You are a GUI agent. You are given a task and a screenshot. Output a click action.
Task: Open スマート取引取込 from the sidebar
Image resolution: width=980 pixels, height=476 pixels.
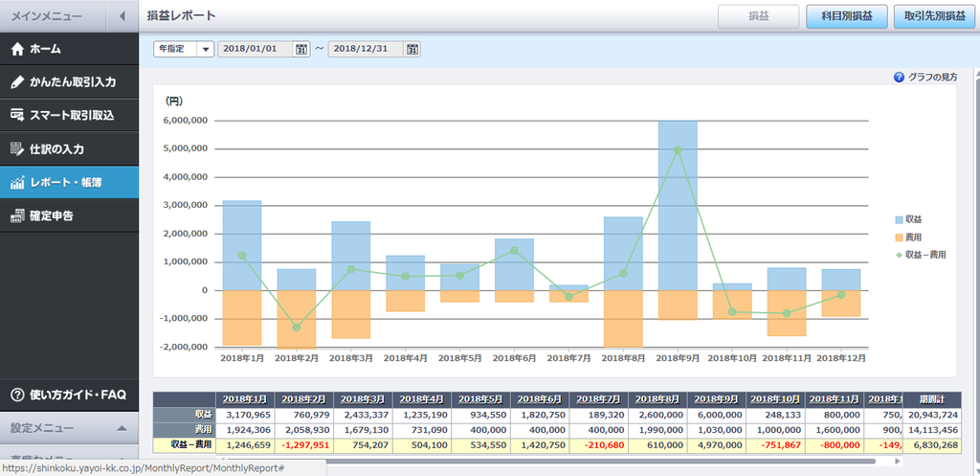tap(69, 115)
